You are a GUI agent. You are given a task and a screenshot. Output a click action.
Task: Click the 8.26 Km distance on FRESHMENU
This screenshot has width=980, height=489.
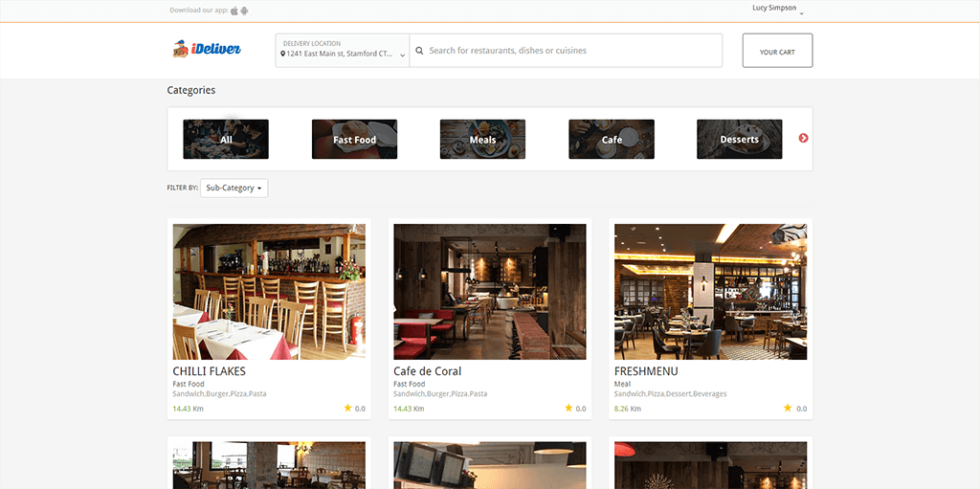click(630, 409)
